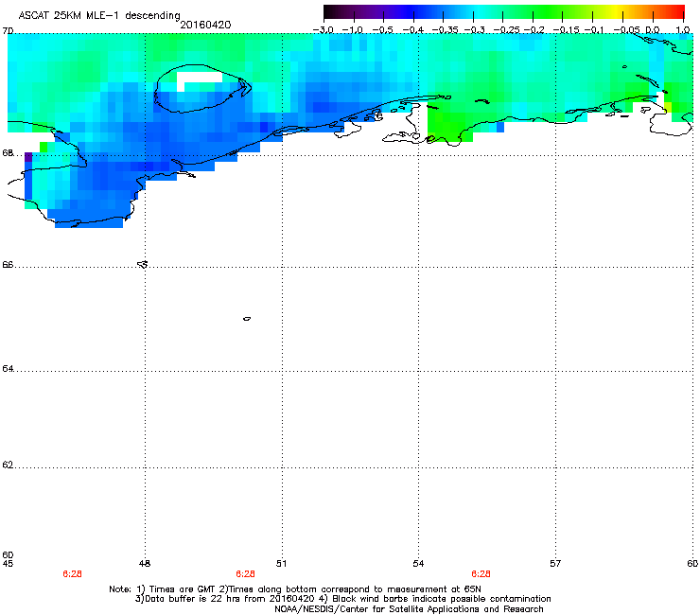Viewport: 700px width, 615px height.
Task: Pick the yellow segment of the color bar
Action: (616, 11)
